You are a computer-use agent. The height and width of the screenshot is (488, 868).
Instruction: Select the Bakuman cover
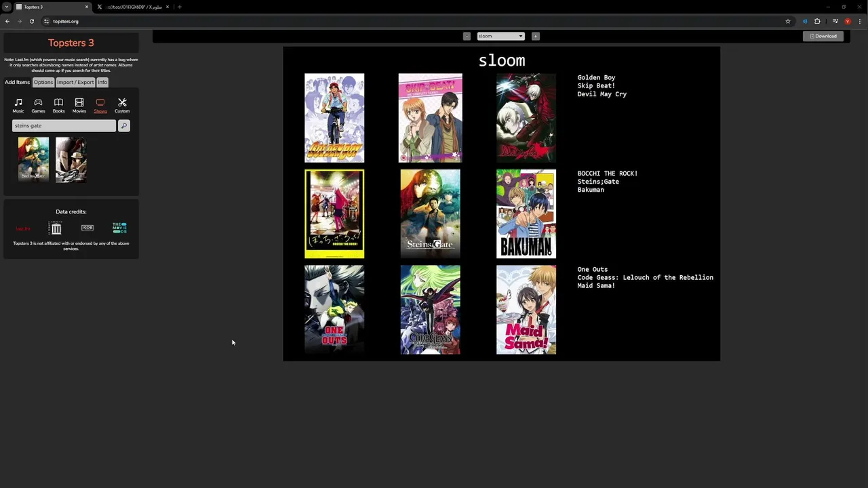coord(526,214)
